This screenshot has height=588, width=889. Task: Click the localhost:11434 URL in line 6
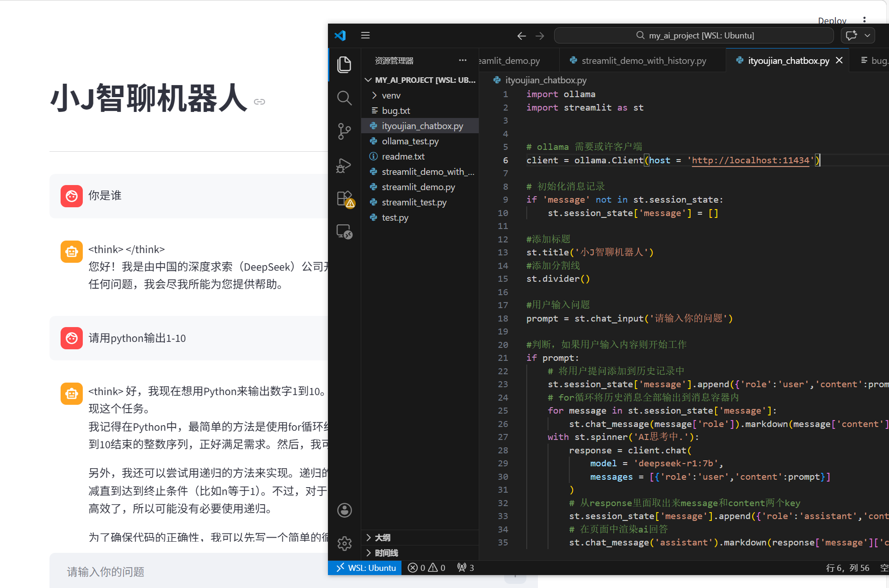click(x=750, y=161)
